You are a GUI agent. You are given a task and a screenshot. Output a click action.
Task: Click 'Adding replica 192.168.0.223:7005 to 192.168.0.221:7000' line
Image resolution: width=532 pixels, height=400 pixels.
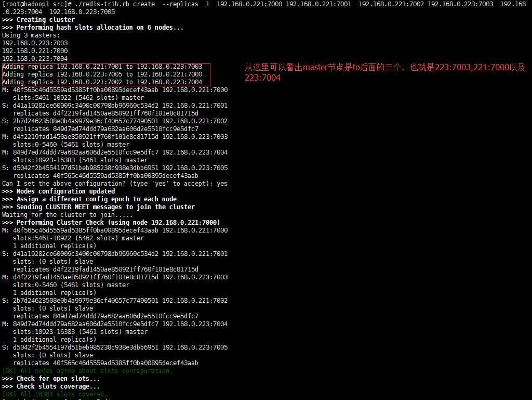pyautogui.click(x=102, y=74)
